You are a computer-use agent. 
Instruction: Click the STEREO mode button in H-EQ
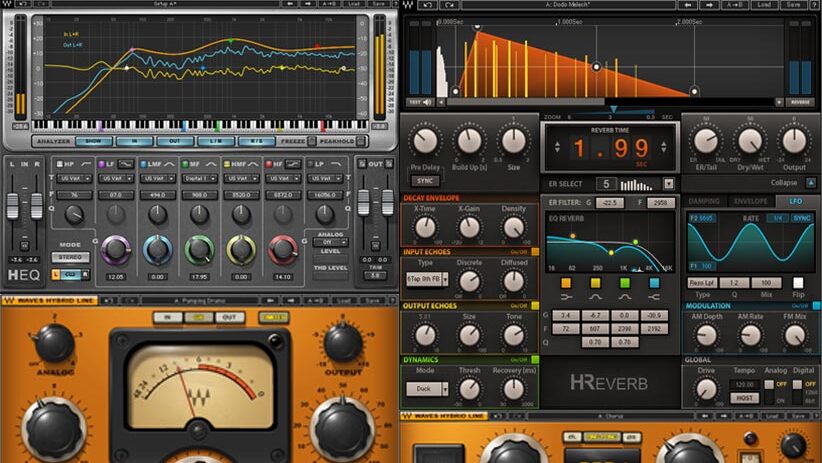pyautogui.click(x=70, y=257)
